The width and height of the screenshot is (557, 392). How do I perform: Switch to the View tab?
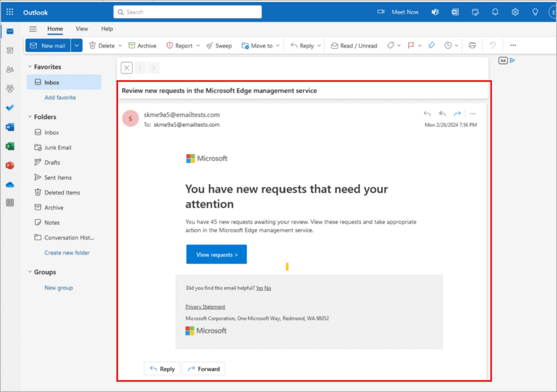tap(82, 29)
